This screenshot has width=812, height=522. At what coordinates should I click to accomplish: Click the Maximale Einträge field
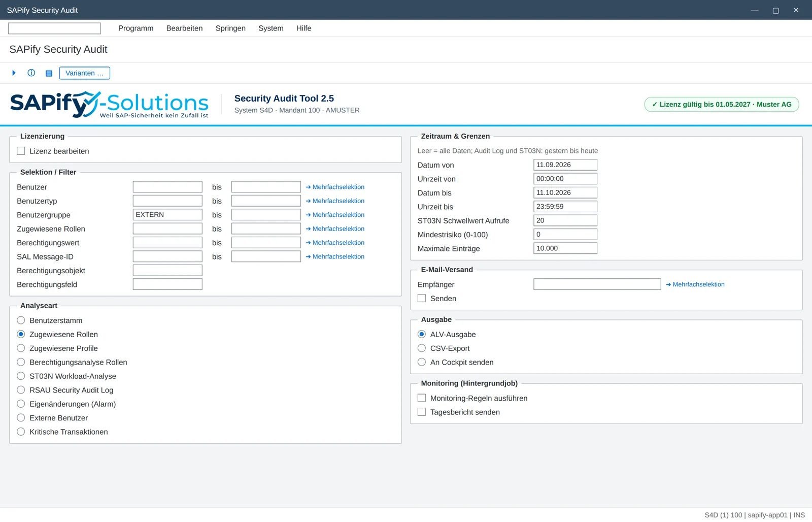click(565, 248)
